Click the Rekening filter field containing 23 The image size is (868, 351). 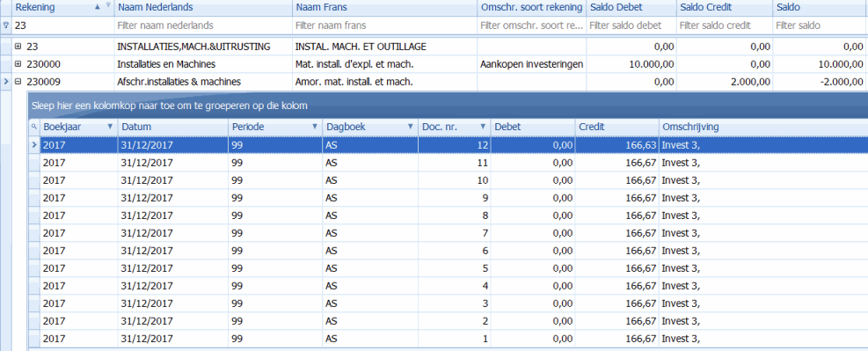click(x=62, y=26)
